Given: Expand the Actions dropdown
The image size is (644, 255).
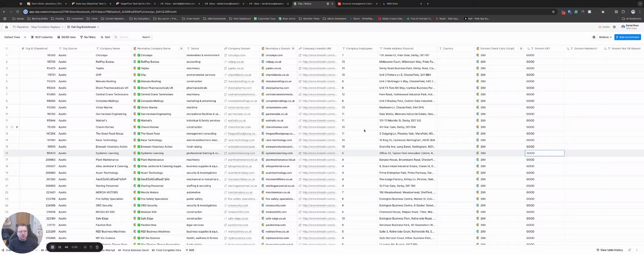Looking at the screenshot, I should pyautogui.click(x=605, y=37).
